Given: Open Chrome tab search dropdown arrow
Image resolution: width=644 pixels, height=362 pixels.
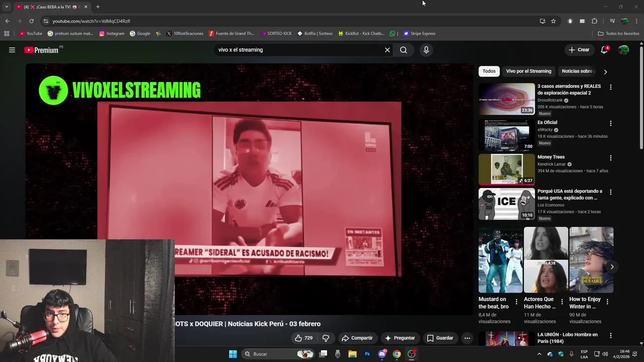Looking at the screenshot, I should [x=7, y=7].
